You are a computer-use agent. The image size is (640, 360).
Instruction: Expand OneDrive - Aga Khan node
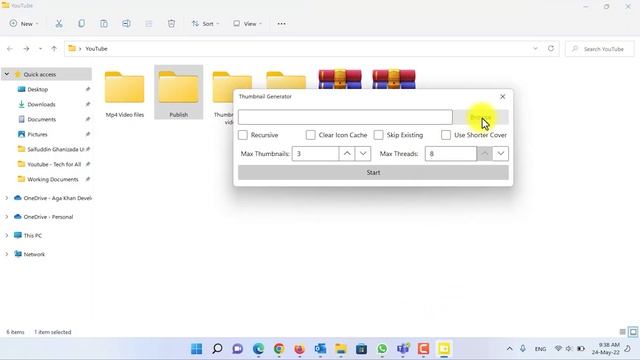pos(7,198)
